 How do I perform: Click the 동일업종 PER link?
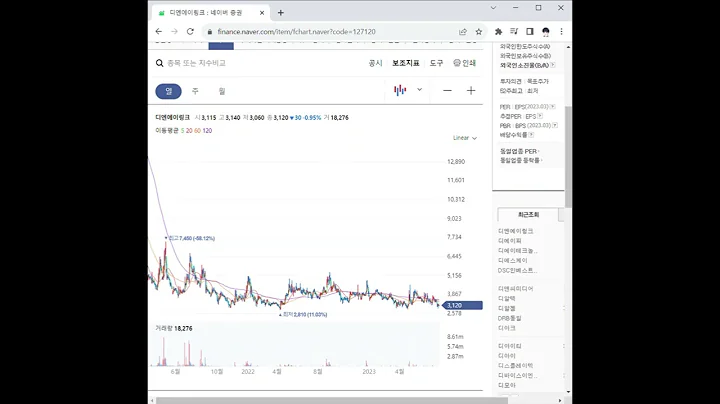(519, 151)
